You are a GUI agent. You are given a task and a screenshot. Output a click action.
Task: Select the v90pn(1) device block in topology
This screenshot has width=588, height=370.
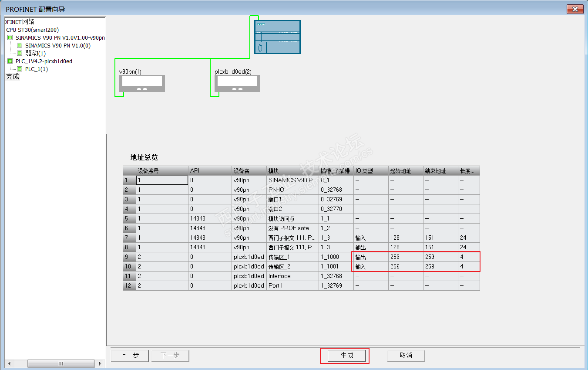(142, 83)
